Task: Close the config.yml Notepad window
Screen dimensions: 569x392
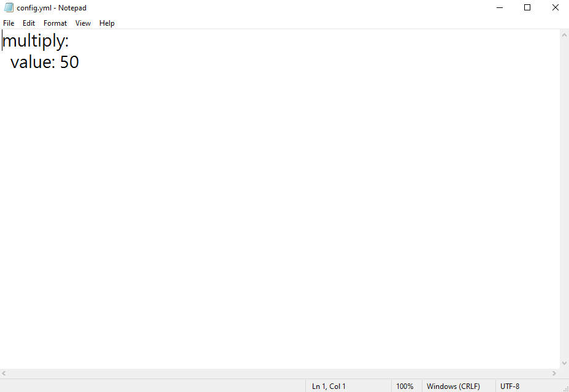Action: (x=555, y=8)
